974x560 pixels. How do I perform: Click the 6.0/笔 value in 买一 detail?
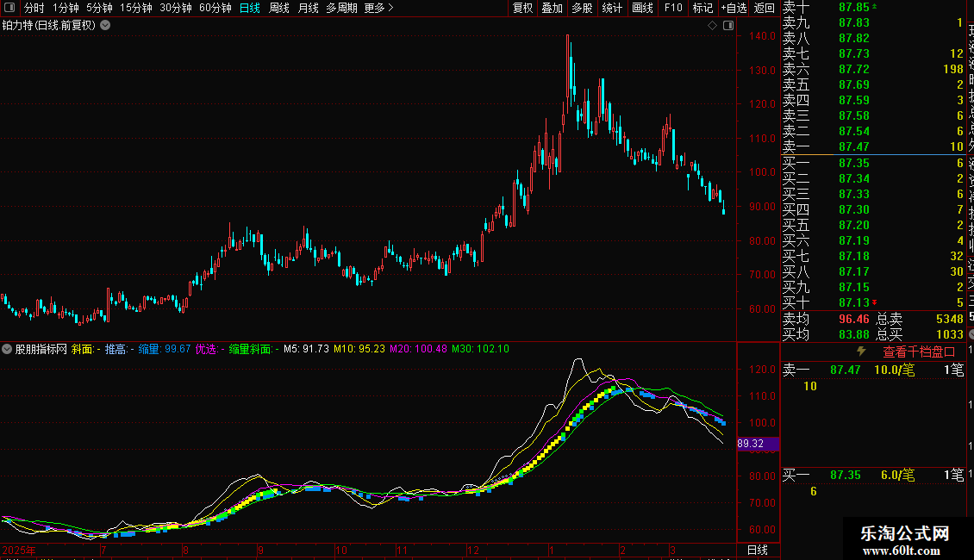(897, 475)
